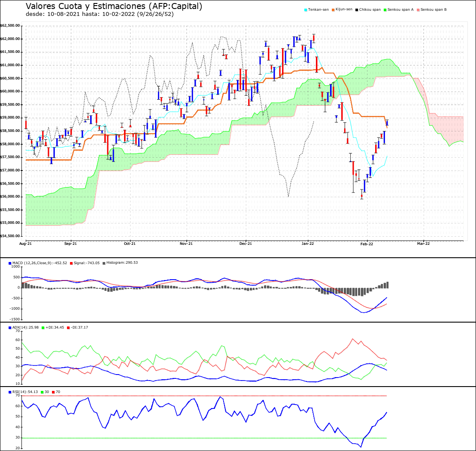Screen dimensions: 476x451
Task: Click the green +DI legend swatch
Action: [43, 328]
